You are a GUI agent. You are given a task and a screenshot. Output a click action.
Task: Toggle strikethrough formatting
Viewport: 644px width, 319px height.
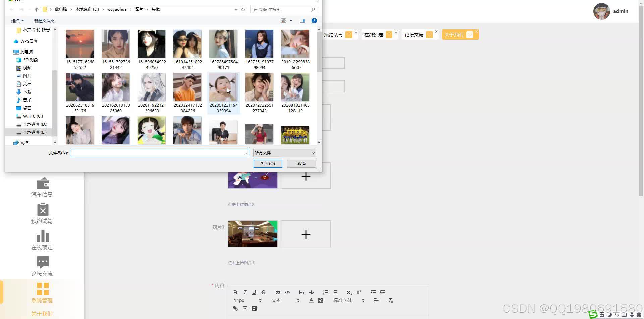[263, 292]
